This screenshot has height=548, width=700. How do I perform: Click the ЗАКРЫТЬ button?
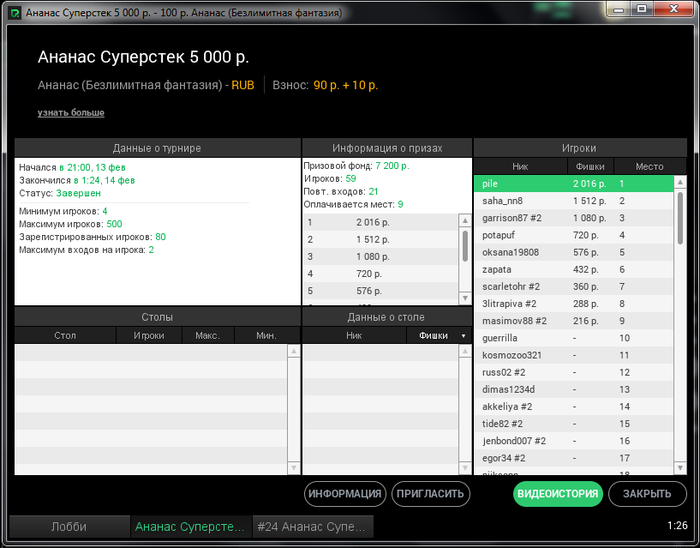[x=647, y=494]
